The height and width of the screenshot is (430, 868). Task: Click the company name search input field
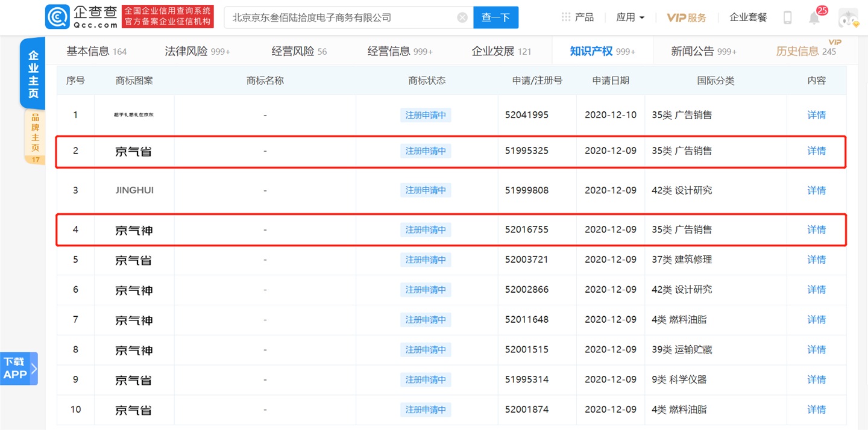click(341, 17)
